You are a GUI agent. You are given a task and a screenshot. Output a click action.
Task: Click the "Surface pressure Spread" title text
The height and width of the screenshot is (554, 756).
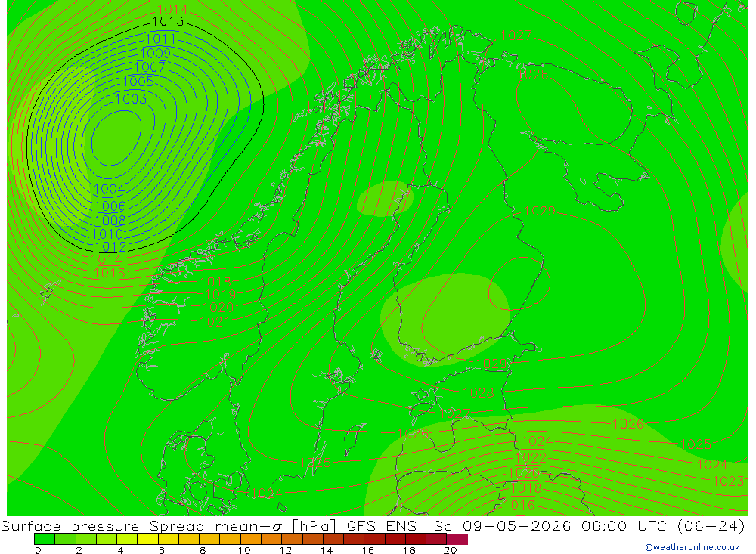(105, 525)
